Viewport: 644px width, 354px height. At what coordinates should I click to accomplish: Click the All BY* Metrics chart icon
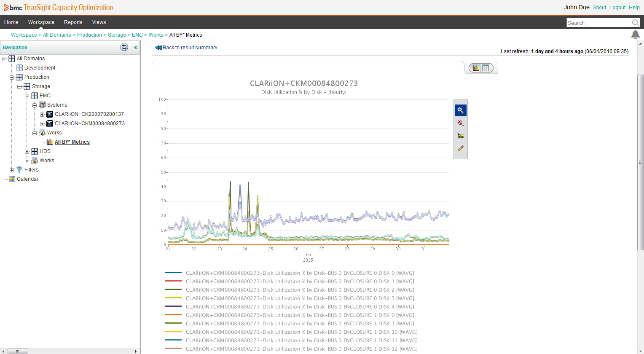pos(50,142)
